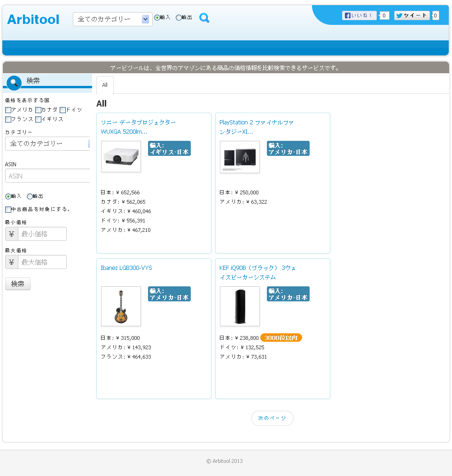
Task: Click the アメリカ: ¥ 73,631 price
Action: 243,357
